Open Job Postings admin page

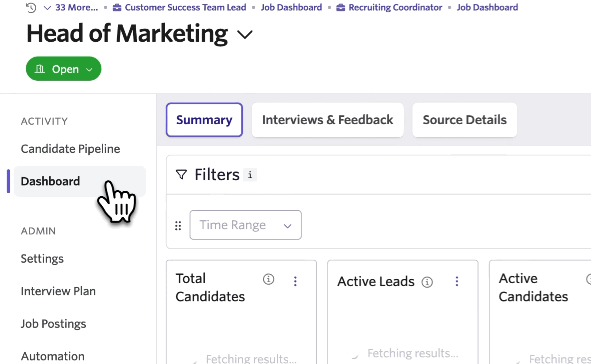(53, 324)
